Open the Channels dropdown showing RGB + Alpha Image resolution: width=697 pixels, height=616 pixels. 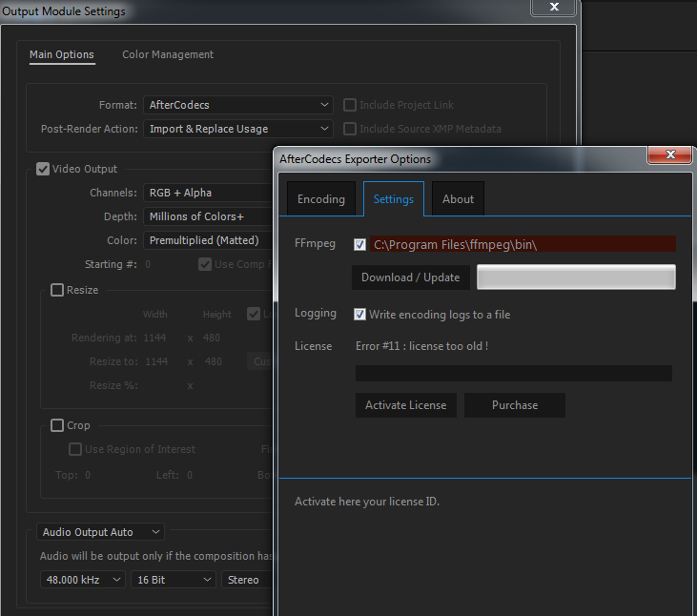tap(208, 193)
